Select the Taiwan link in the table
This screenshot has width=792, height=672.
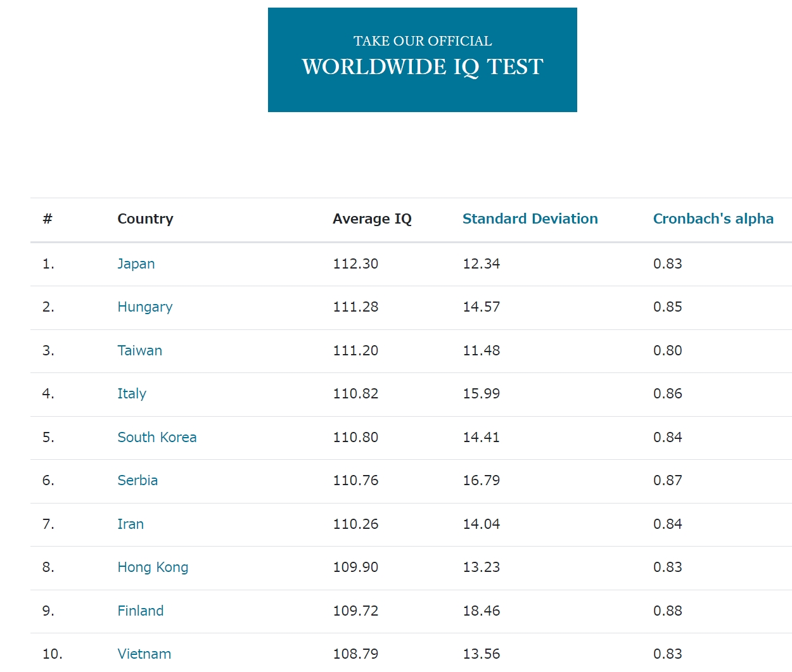coord(139,350)
